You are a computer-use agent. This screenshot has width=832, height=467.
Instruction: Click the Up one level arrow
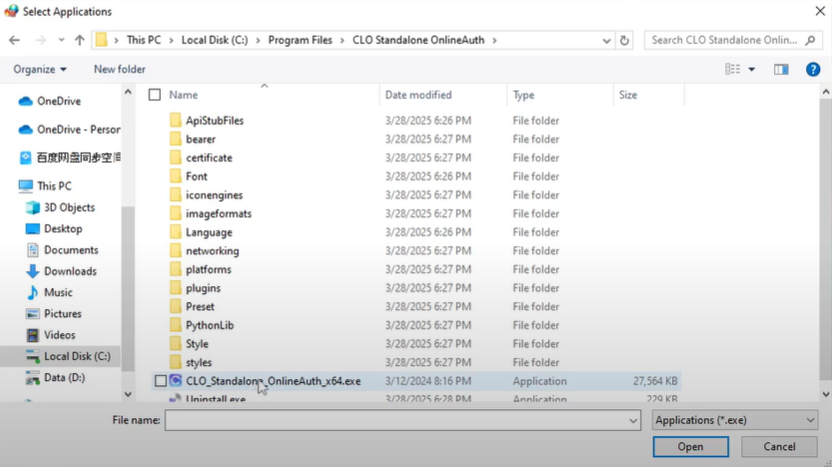pyautogui.click(x=79, y=41)
